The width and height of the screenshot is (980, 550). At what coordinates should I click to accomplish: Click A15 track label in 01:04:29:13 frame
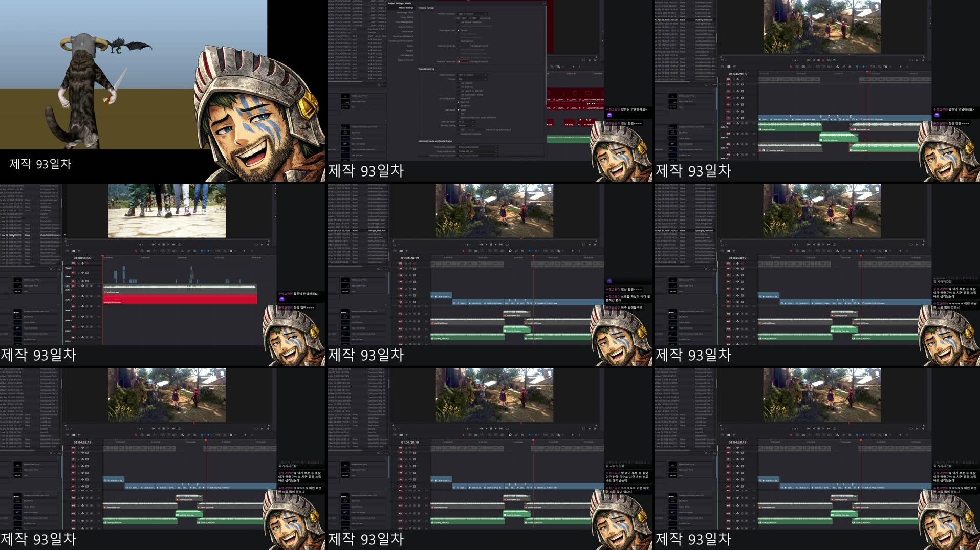point(728,144)
